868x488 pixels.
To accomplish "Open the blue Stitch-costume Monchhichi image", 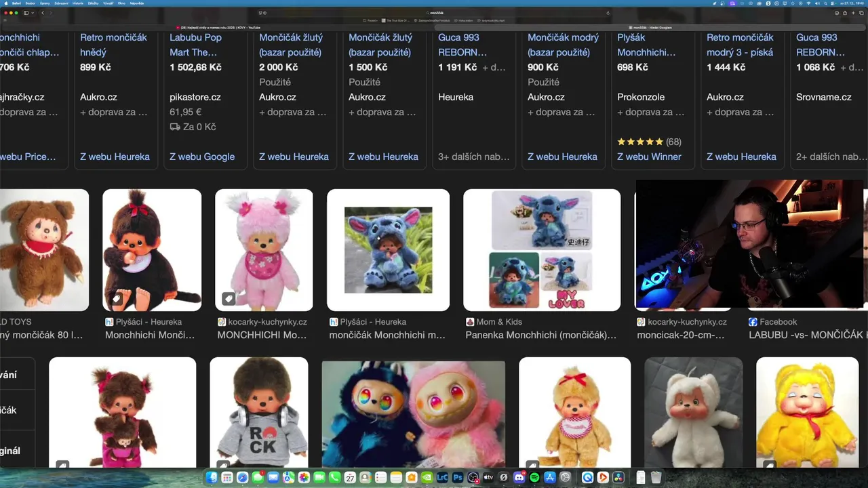I will pyautogui.click(x=388, y=250).
